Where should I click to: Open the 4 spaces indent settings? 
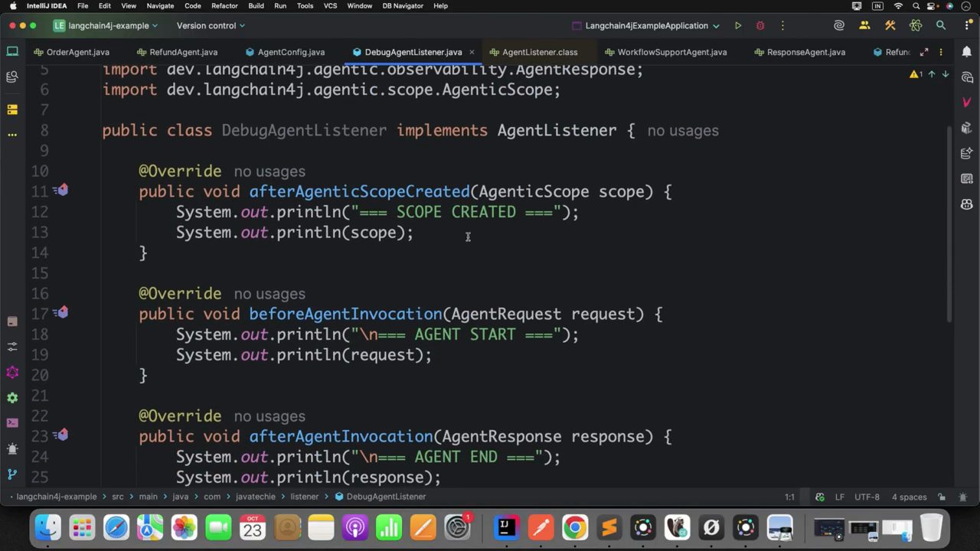(x=909, y=497)
